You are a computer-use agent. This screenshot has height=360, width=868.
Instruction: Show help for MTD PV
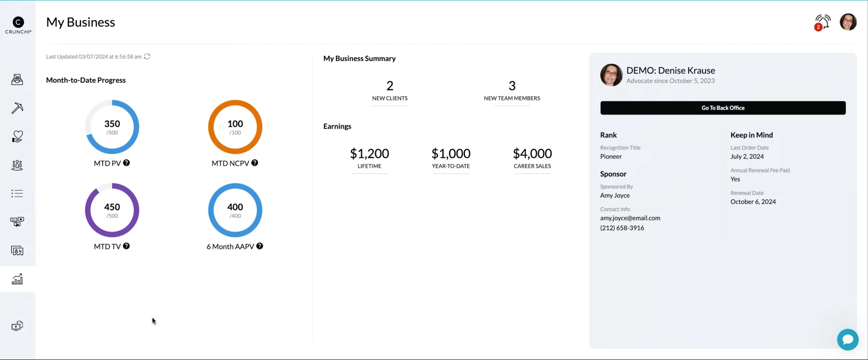point(127,163)
